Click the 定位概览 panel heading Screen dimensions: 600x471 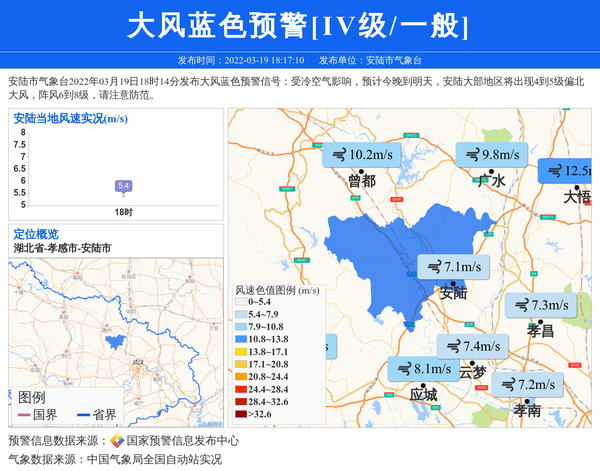[36, 234]
